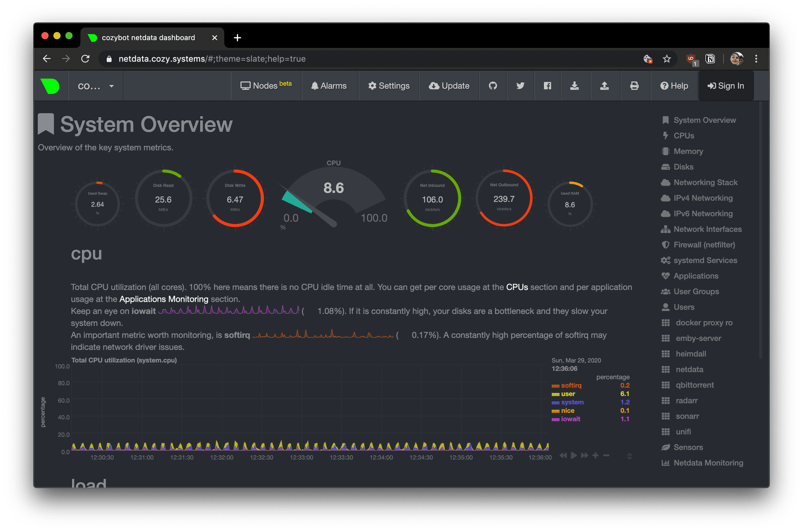Open the Nodes beta dropdown
803x532 pixels.
tap(266, 85)
